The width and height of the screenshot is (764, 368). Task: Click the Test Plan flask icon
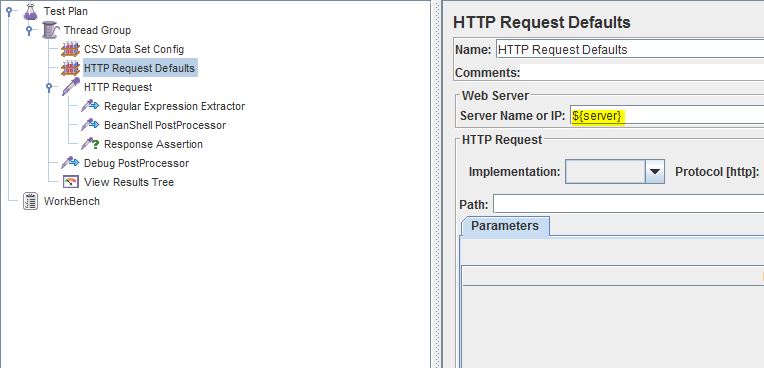click(30, 11)
